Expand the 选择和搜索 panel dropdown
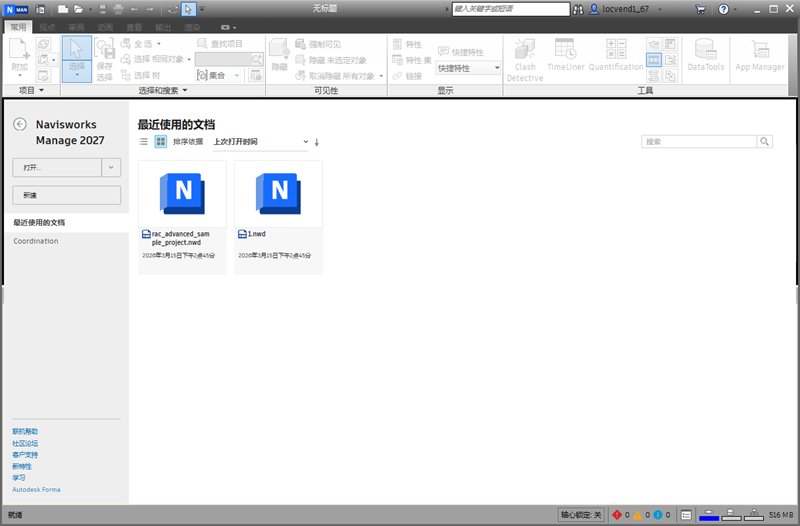The height and width of the screenshot is (526, 800). 163,90
